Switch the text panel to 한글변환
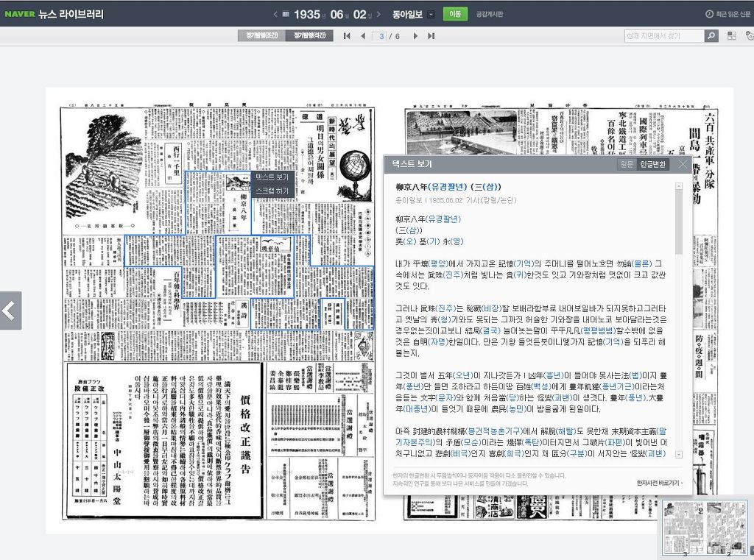The image size is (754, 560). tap(652, 164)
